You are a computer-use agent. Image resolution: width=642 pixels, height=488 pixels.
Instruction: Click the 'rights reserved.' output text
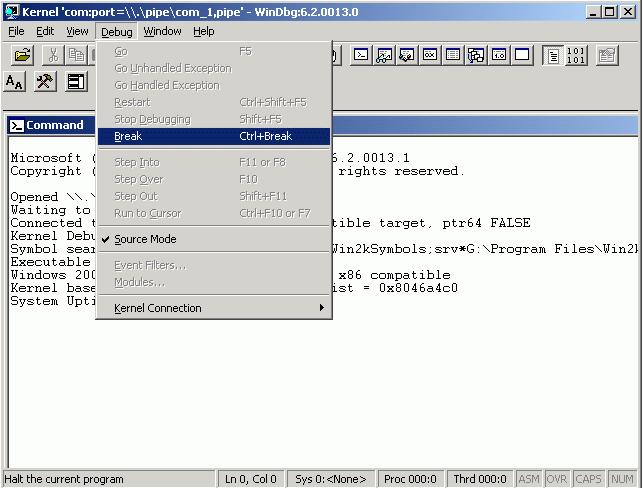click(402, 171)
